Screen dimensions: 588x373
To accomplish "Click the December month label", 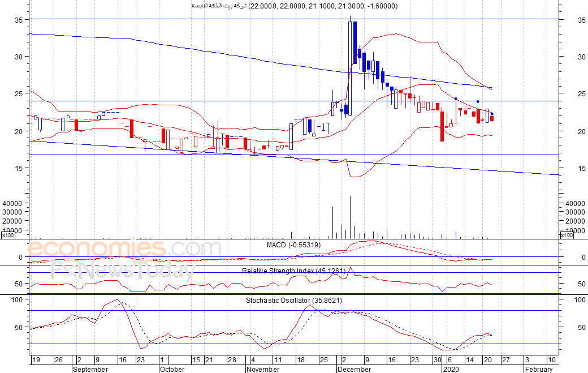I will point(354,369).
